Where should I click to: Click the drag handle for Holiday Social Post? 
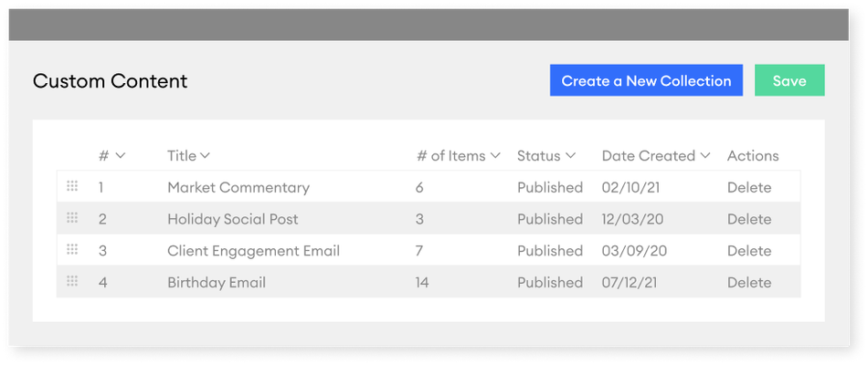(72, 218)
